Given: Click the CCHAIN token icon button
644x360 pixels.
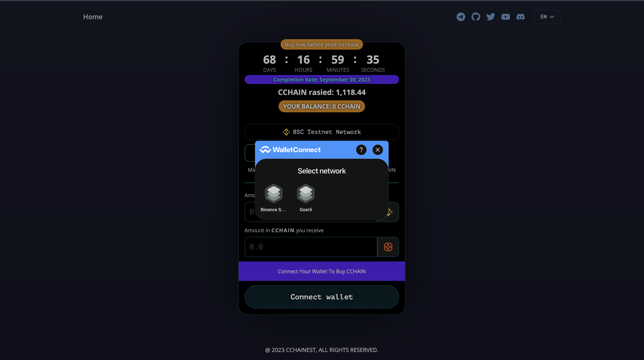Looking at the screenshot, I should pyautogui.click(x=388, y=247).
